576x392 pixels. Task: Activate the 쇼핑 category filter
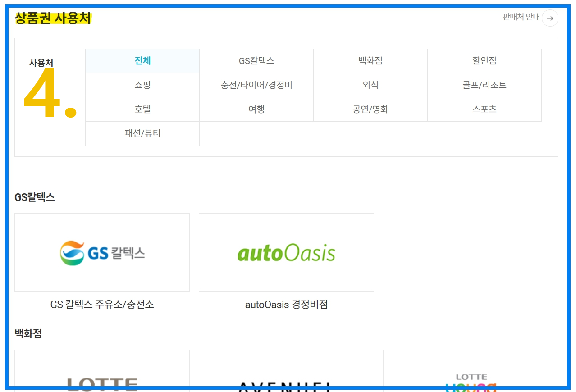click(x=142, y=85)
